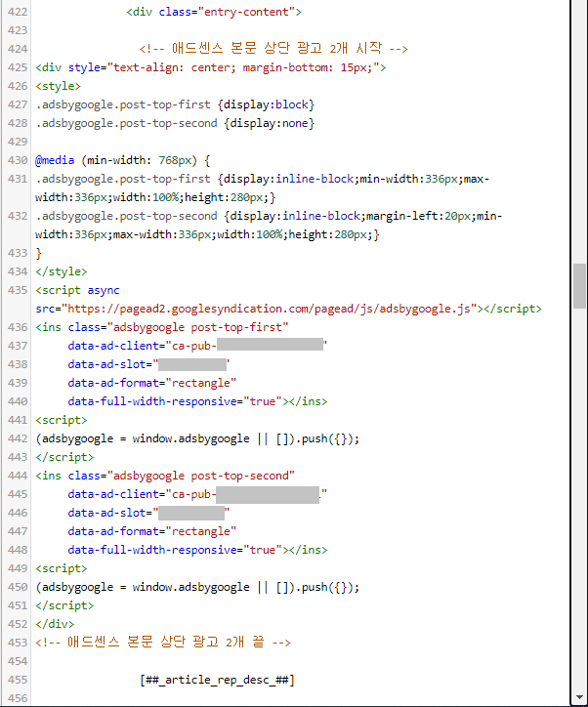
Task: Click the push statement on line 450
Action: (x=197, y=587)
